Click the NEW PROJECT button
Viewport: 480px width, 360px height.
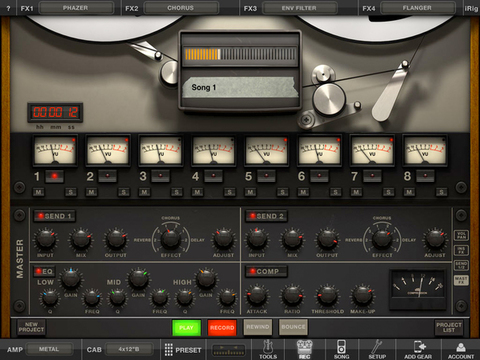pyautogui.click(x=31, y=327)
